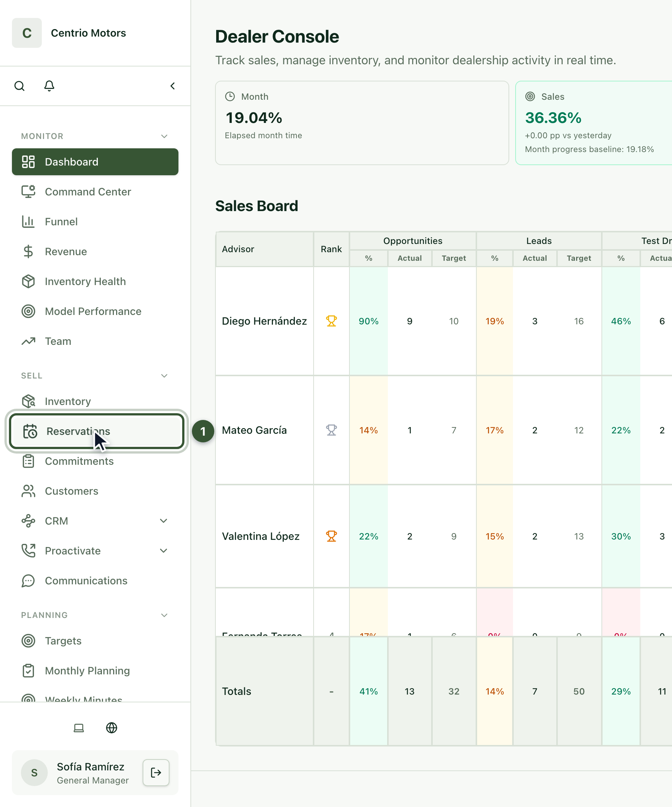The image size is (672, 807).
Task: Open Reservations
Action: coord(97,431)
